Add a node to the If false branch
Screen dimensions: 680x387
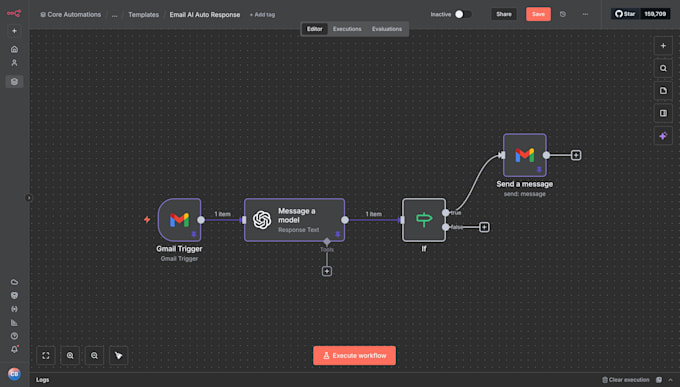point(484,227)
